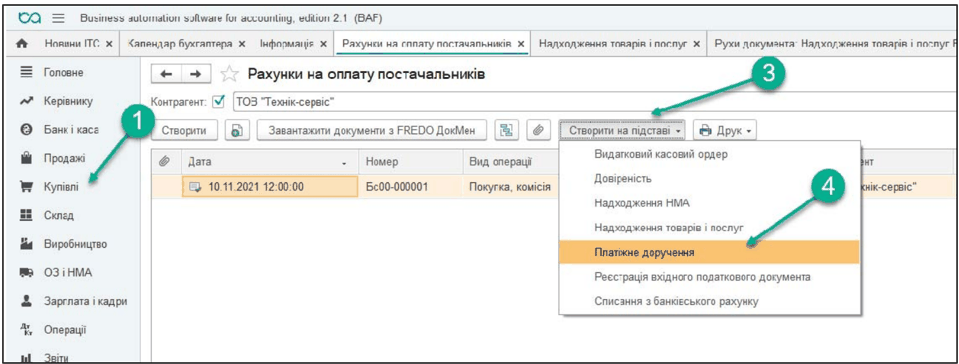Click the BAF logo icon
The width and height of the screenshot is (959, 364).
(x=29, y=18)
